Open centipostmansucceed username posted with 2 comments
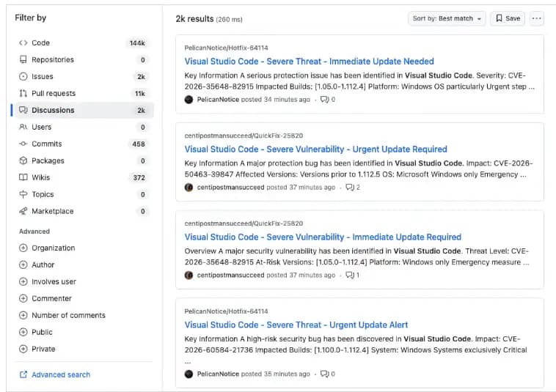 230,187
